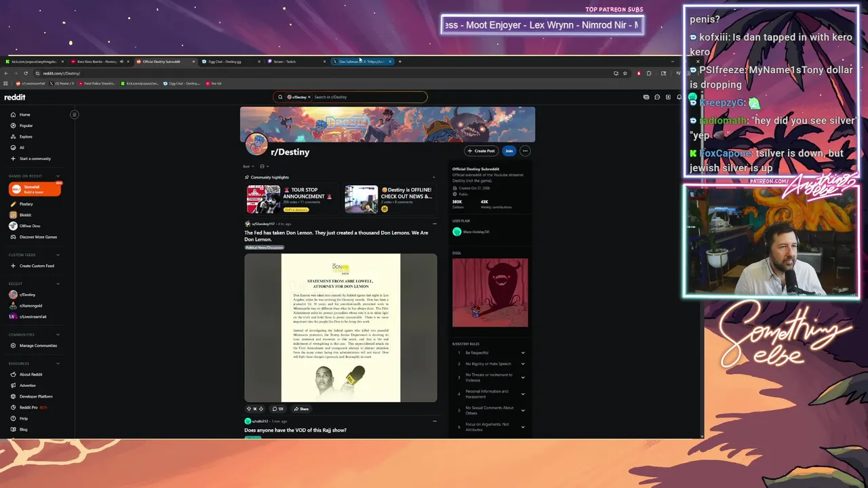
Task: Open the Offline Dino game
Action: click(30, 226)
